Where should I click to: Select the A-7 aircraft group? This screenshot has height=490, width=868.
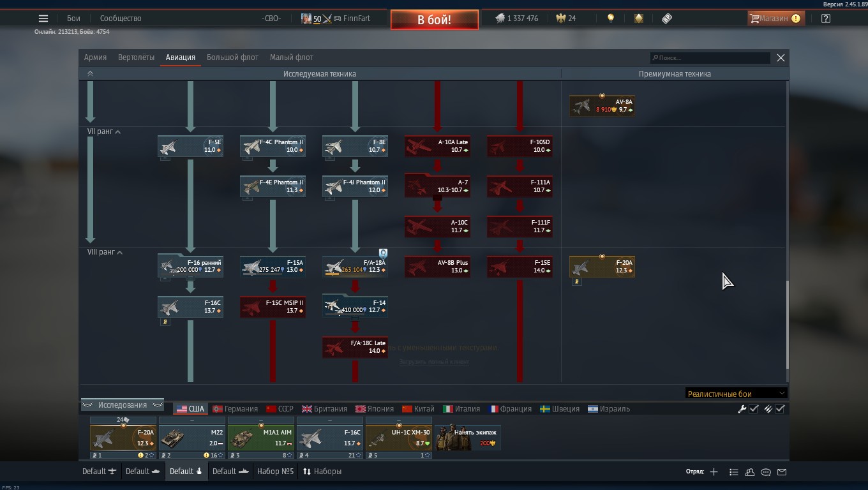pyautogui.click(x=437, y=186)
